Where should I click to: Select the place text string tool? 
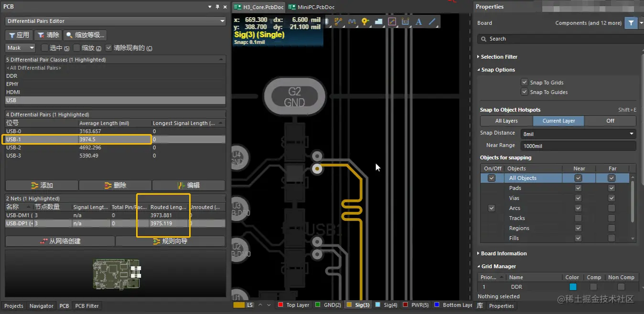pyautogui.click(x=419, y=21)
